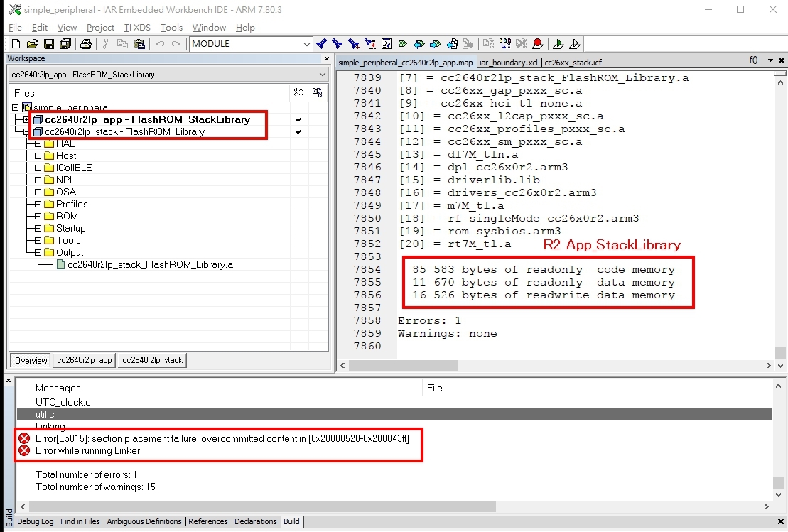Viewport: 788px width, 532px height.
Task: Paste clipboard contents via the Paste icon
Action: click(x=139, y=43)
